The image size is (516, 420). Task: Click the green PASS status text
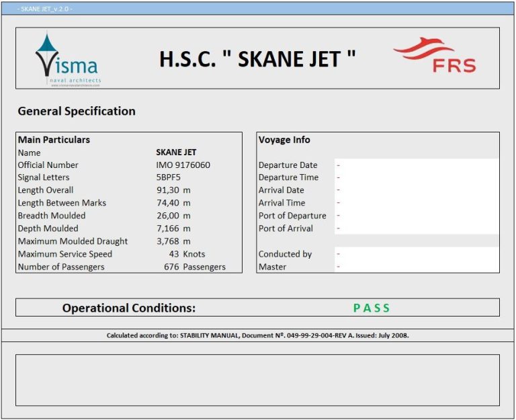pos(371,308)
